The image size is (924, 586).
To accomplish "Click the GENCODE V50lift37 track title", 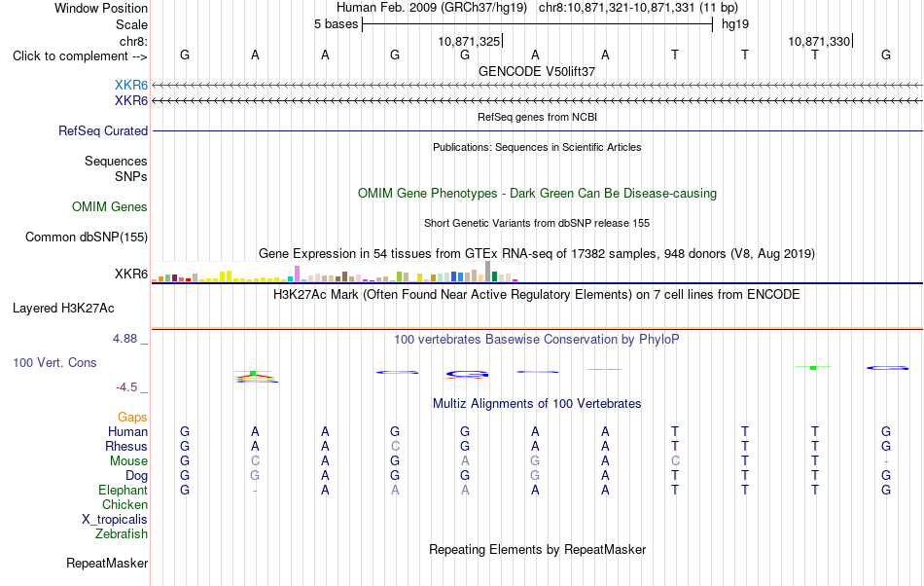I will point(537,71).
